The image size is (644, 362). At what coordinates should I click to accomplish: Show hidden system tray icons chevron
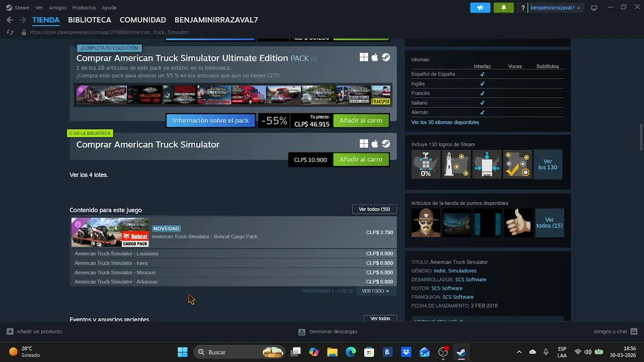click(519, 352)
